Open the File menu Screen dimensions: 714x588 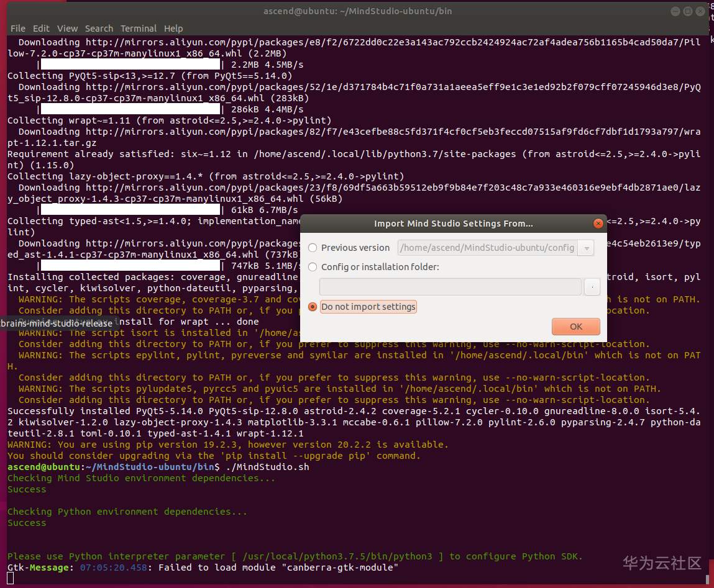coord(18,28)
